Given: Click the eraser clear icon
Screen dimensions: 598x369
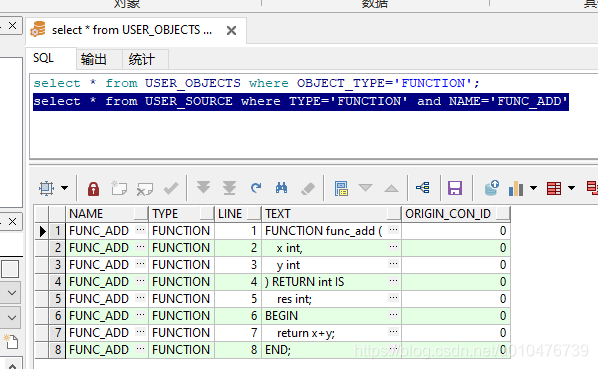Looking at the screenshot, I should tap(308, 188).
